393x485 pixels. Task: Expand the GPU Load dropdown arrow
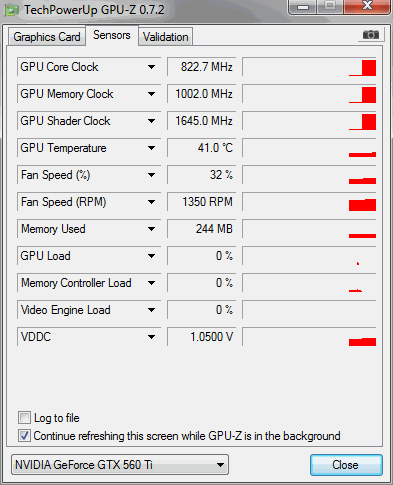click(x=151, y=256)
